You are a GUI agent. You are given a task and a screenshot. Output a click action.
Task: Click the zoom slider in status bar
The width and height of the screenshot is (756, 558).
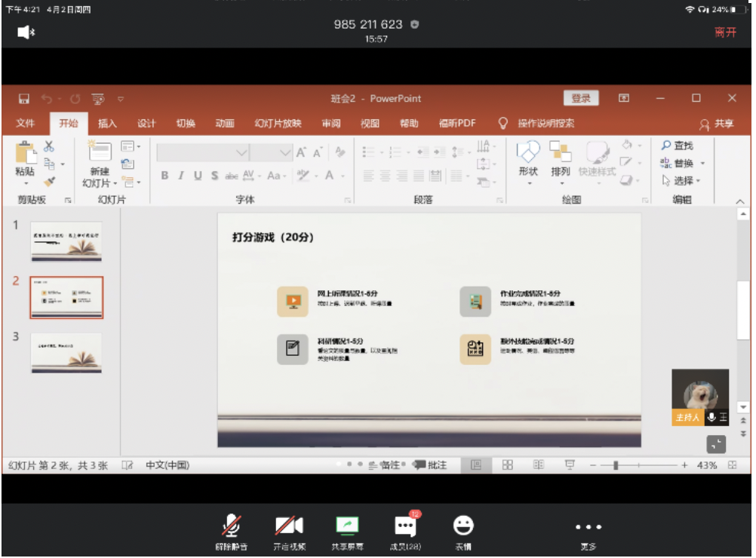(x=616, y=465)
